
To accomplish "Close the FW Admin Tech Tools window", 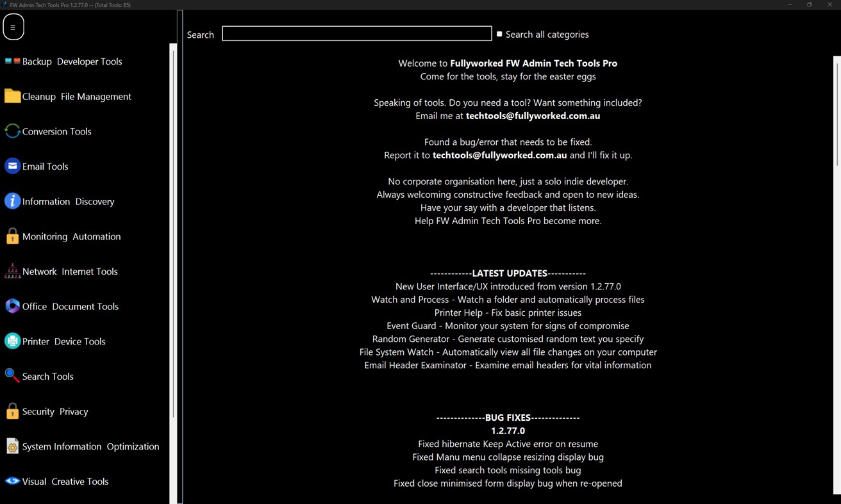I will click(x=829, y=4).
